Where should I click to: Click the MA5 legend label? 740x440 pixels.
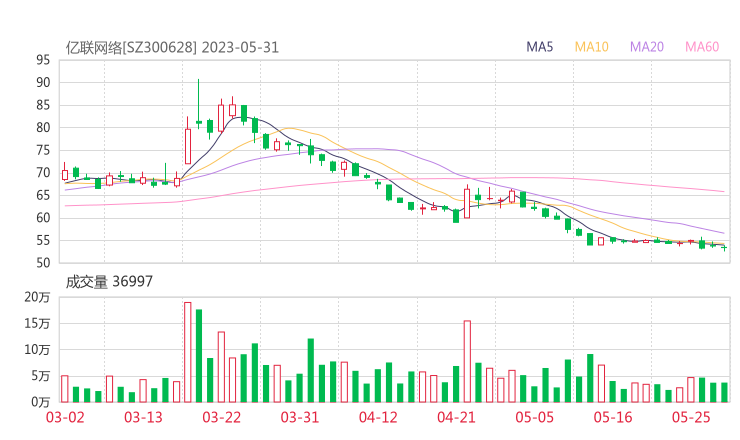pyautogui.click(x=539, y=47)
